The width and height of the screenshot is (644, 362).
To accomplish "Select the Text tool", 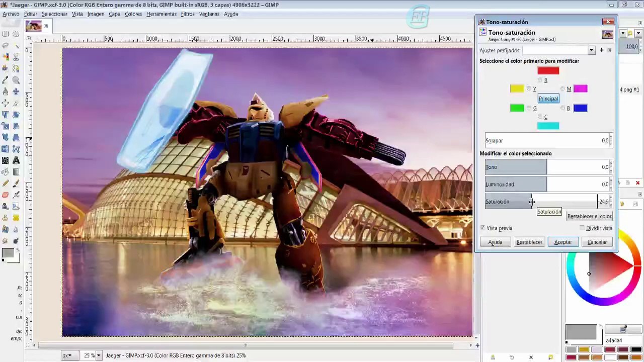I will [16, 160].
